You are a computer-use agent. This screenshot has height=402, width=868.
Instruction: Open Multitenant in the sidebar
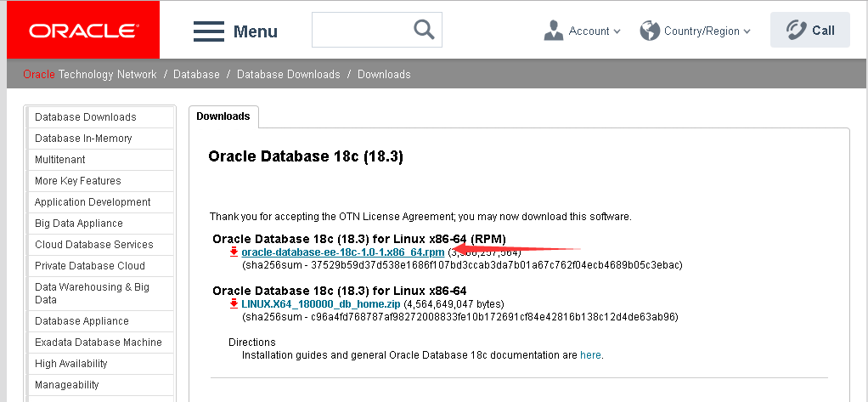pos(101,160)
